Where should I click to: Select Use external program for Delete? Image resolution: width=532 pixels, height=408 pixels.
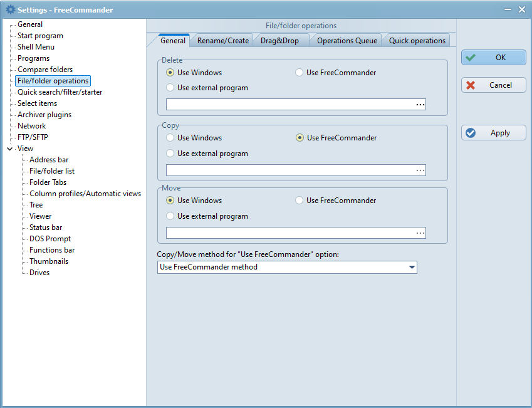pyautogui.click(x=207, y=88)
